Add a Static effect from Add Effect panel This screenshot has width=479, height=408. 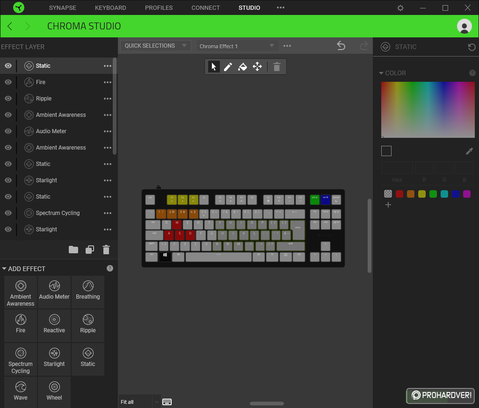tap(88, 360)
